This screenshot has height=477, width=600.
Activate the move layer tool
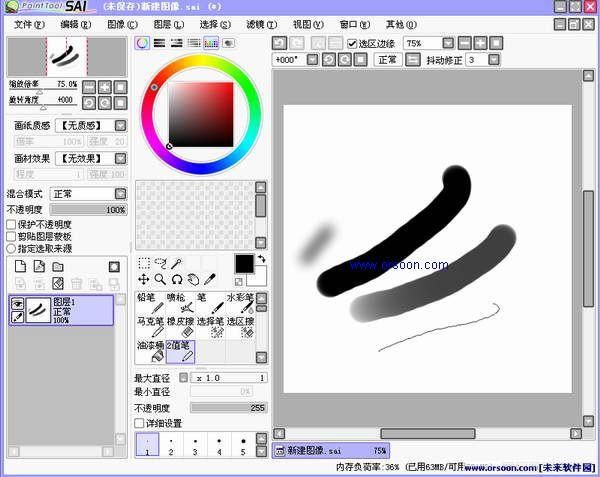143,280
